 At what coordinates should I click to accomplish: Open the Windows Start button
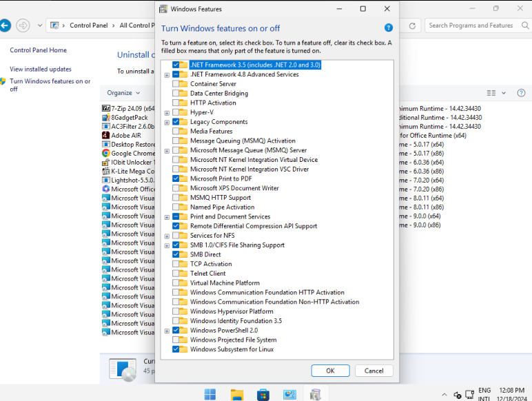click(x=210, y=394)
